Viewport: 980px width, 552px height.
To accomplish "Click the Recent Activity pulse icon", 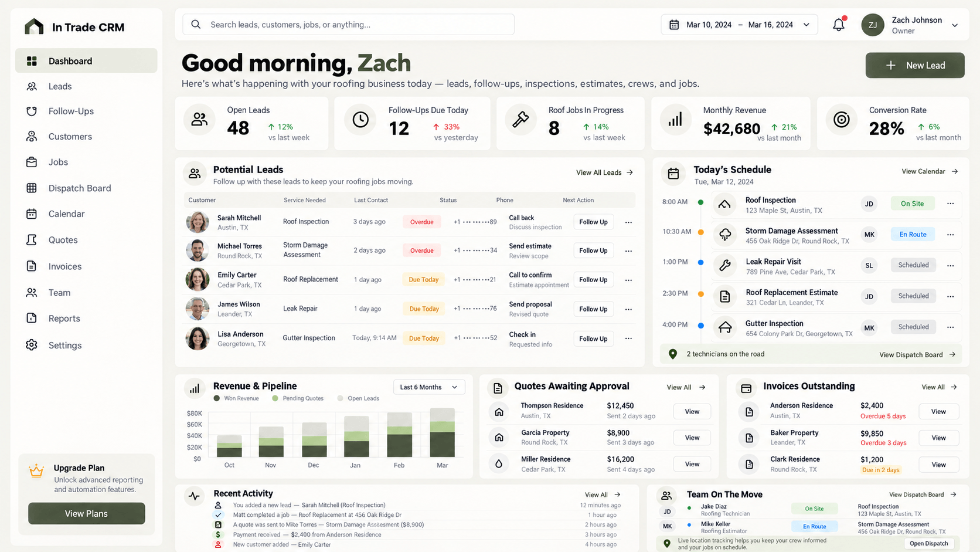I will point(194,496).
